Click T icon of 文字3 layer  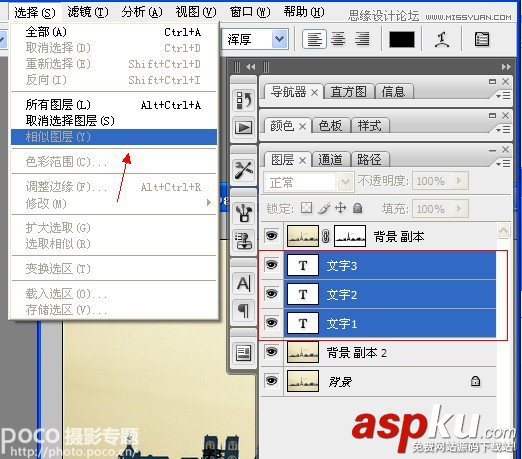(x=303, y=266)
